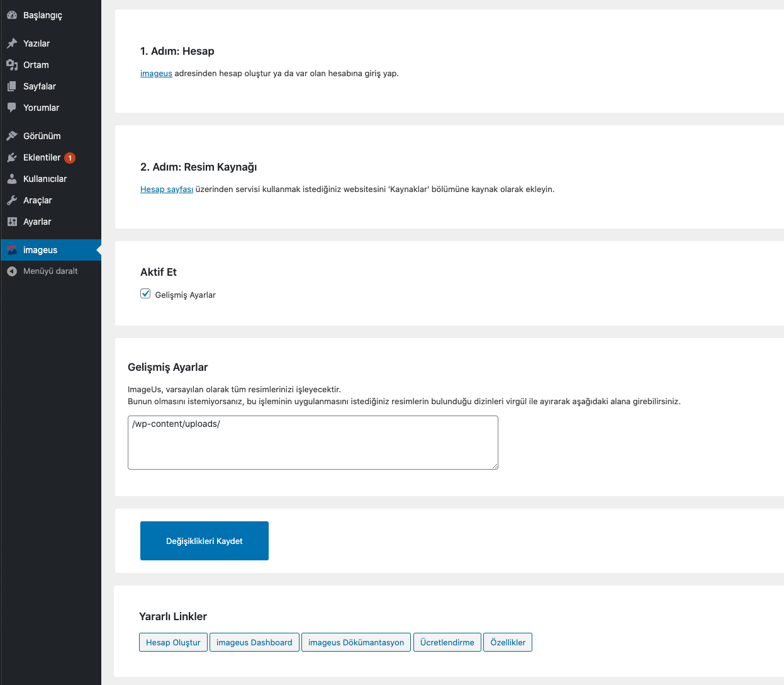The image size is (784, 685).
Task: Click the 'Yararlı Linkler' heading
Action: point(173,616)
